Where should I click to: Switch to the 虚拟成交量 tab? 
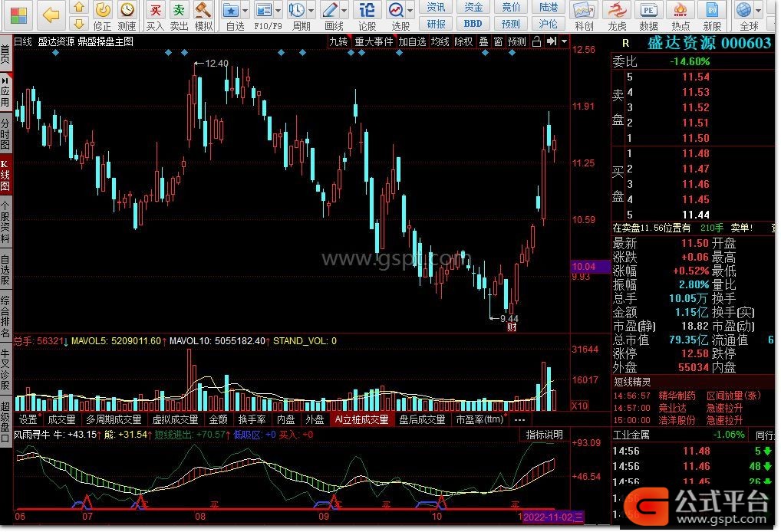(x=176, y=420)
